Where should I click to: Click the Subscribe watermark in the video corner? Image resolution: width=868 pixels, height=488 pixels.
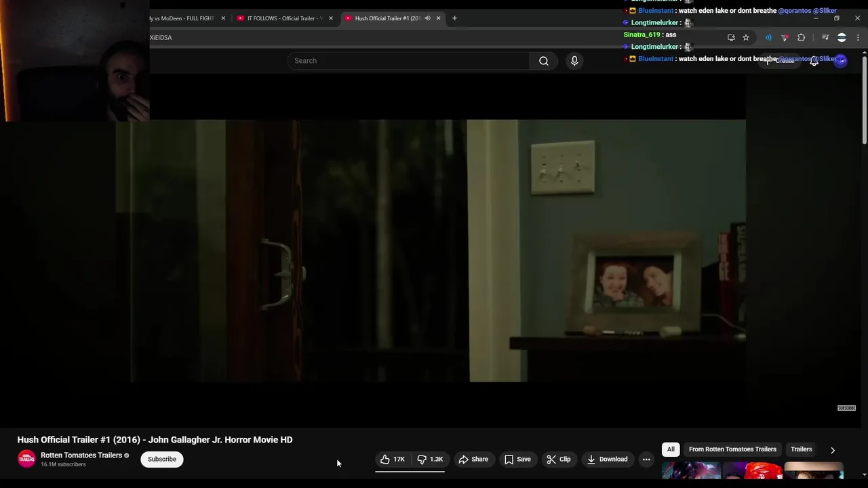coord(846,408)
